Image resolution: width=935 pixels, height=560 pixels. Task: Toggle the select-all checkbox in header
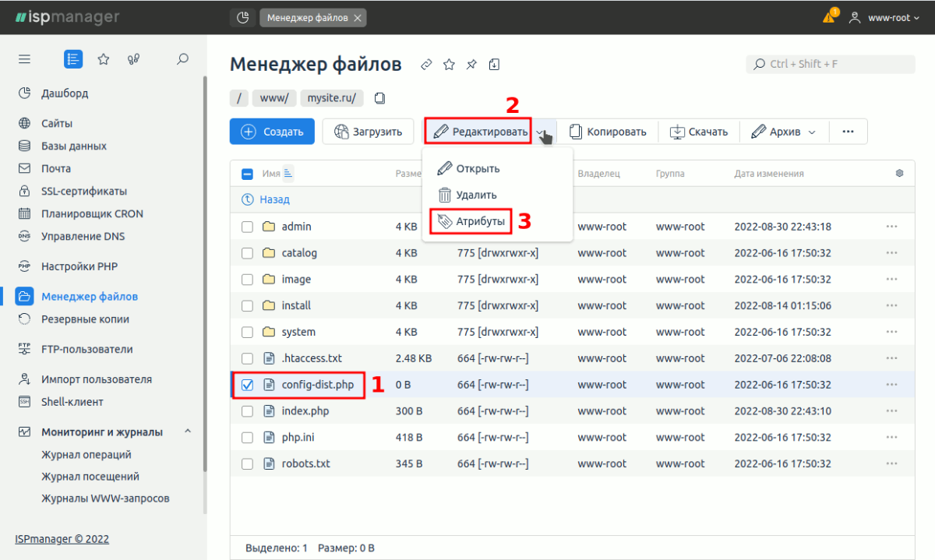point(247,174)
